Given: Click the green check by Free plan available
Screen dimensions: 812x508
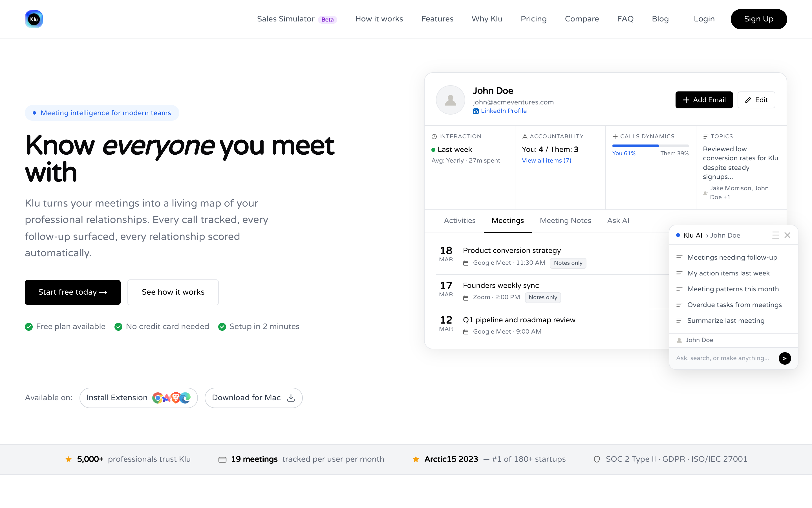Looking at the screenshot, I should point(29,327).
